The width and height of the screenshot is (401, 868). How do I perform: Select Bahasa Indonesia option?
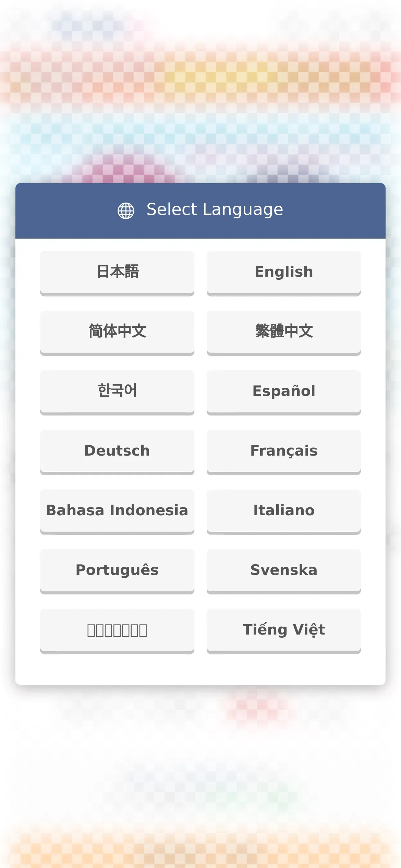(117, 512)
